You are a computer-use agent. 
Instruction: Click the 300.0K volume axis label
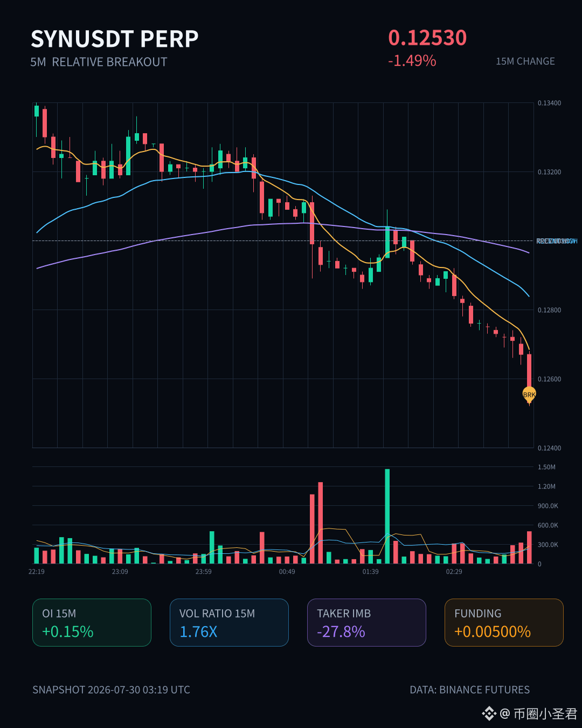[x=548, y=545]
